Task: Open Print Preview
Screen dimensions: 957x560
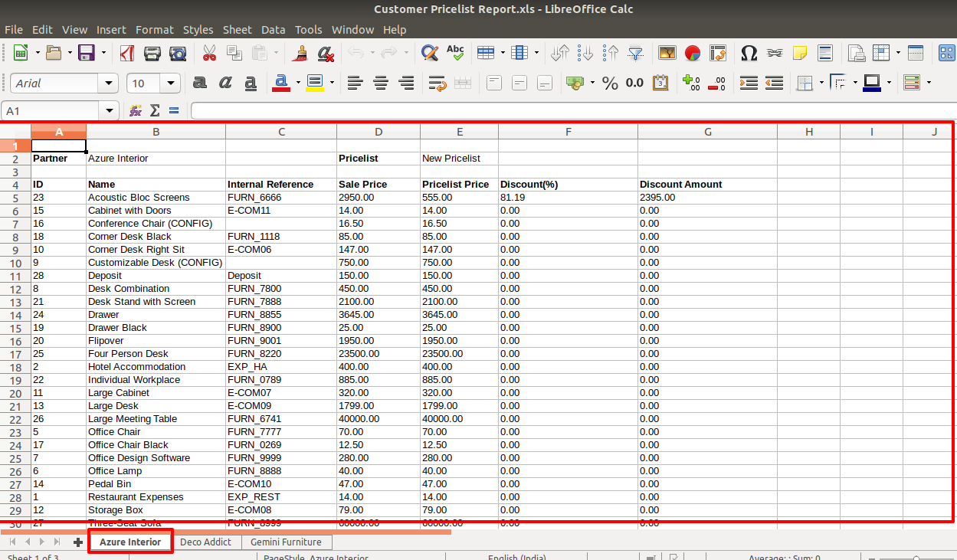Action: [178, 53]
